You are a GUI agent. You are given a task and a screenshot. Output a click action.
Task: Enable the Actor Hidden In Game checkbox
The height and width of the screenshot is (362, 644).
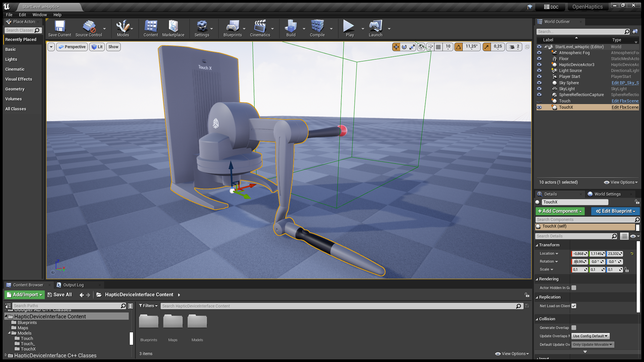pos(574,288)
